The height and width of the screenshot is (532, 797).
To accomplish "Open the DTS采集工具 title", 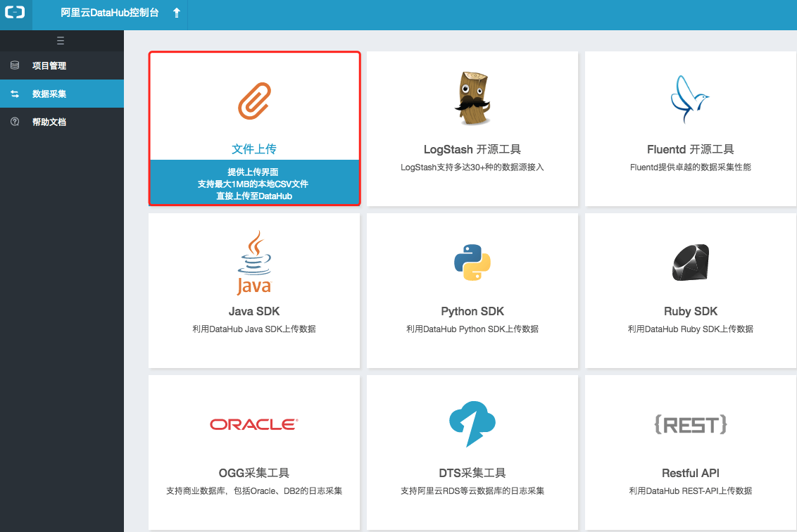I will (x=472, y=473).
